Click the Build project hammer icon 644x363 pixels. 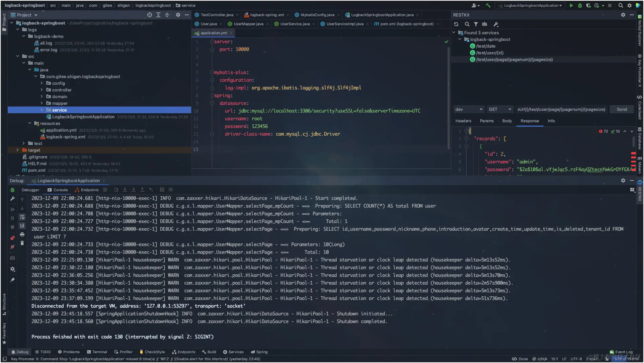pos(488,5)
